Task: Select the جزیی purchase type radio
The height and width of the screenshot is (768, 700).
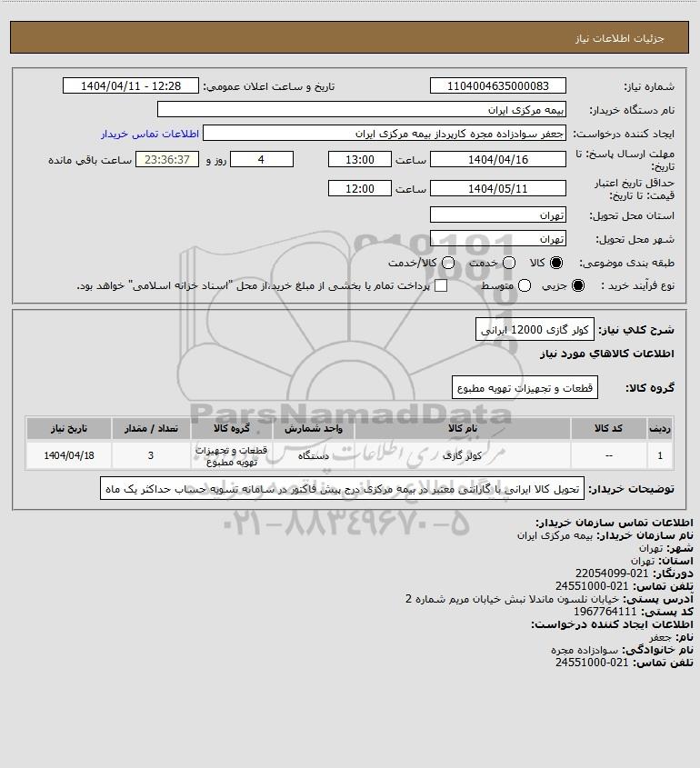Action: click(578, 285)
